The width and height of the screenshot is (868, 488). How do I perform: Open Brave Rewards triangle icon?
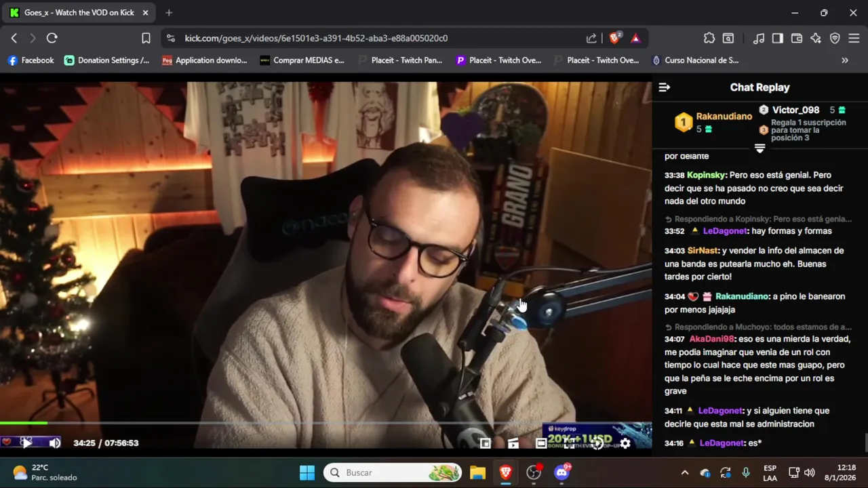635,38
